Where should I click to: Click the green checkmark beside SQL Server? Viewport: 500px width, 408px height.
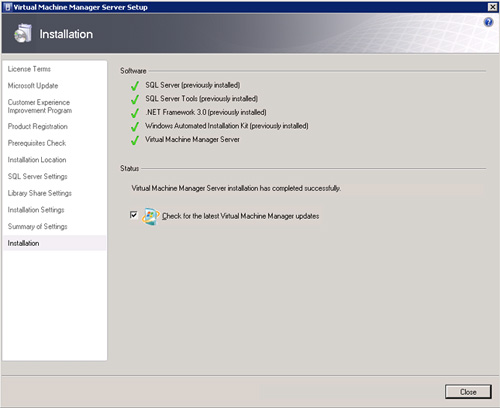coord(135,86)
